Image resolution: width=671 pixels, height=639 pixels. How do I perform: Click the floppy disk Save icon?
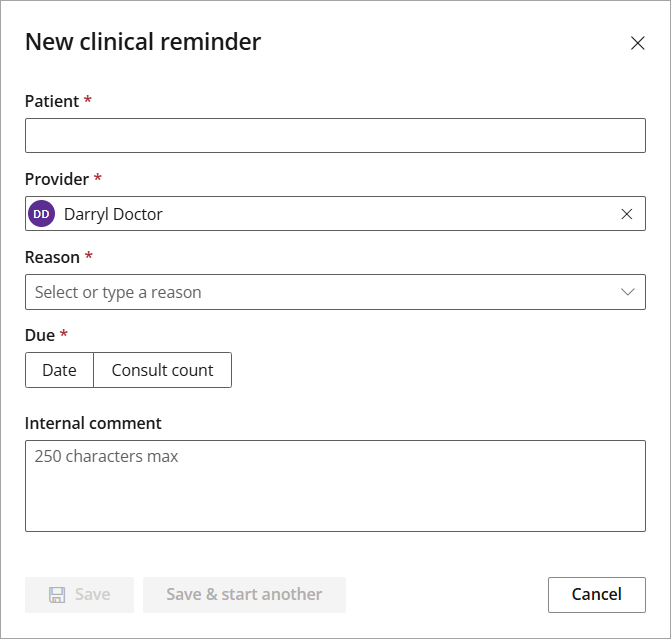(x=57, y=594)
